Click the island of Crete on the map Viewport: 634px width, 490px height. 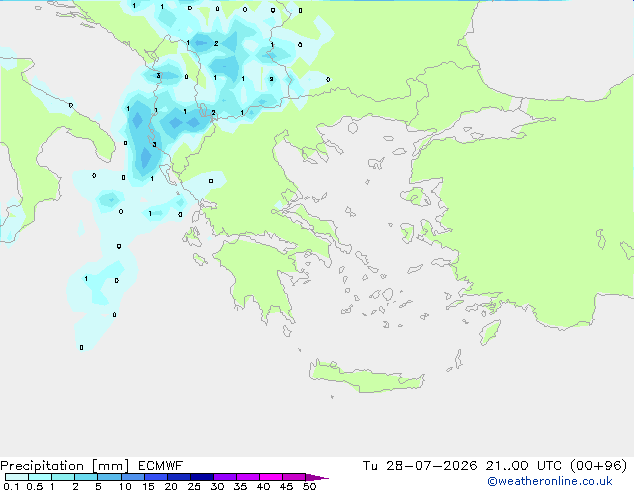(366, 377)
